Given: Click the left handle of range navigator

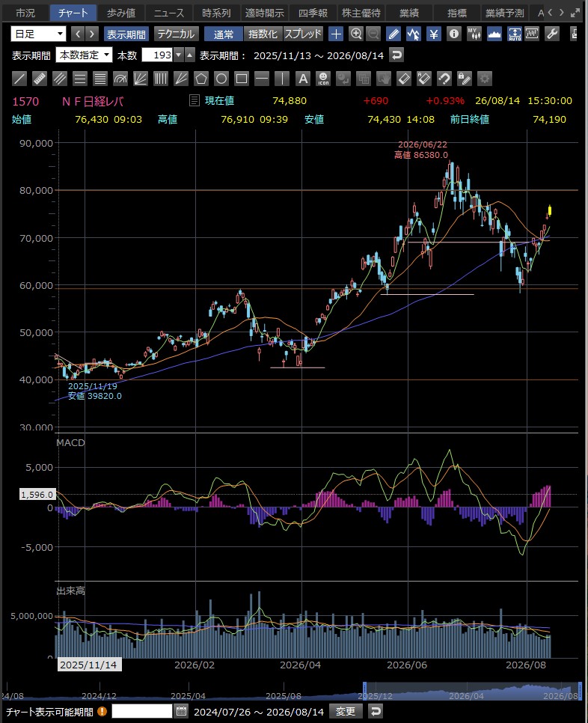Looking at the screenshot, I should pyautogui.click(x=365, y=691).
